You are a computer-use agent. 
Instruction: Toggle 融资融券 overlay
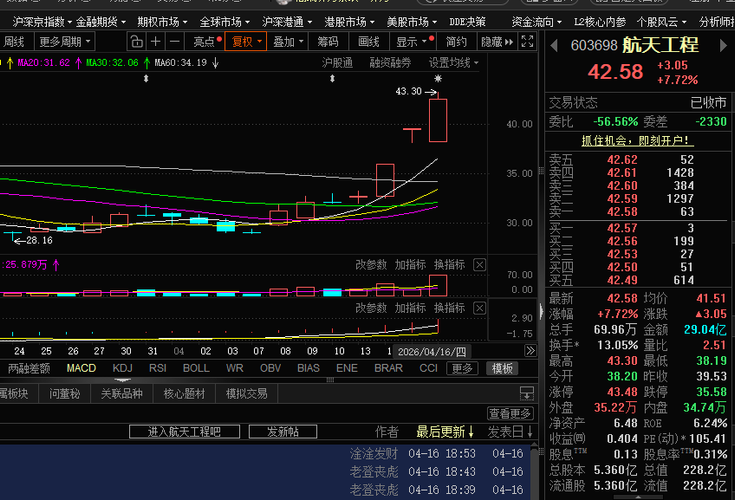390,63
